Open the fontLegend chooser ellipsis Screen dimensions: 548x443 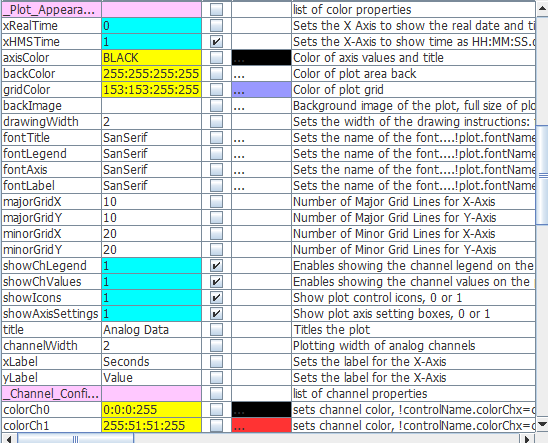pos(261,154)
